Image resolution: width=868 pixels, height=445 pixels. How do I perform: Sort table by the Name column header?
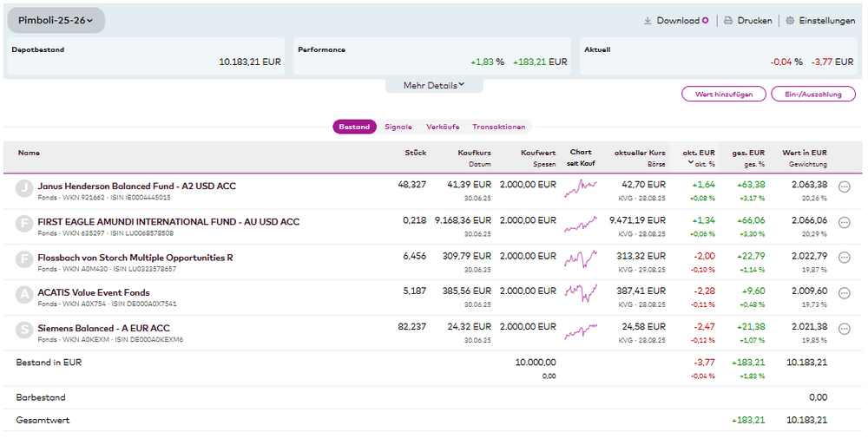pos(29,153)
